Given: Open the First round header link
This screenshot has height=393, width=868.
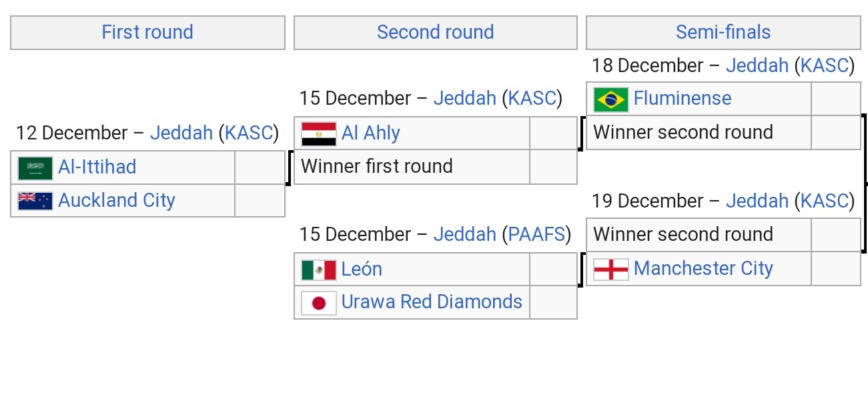Looking at the screenshot, I should coord(147,32).
